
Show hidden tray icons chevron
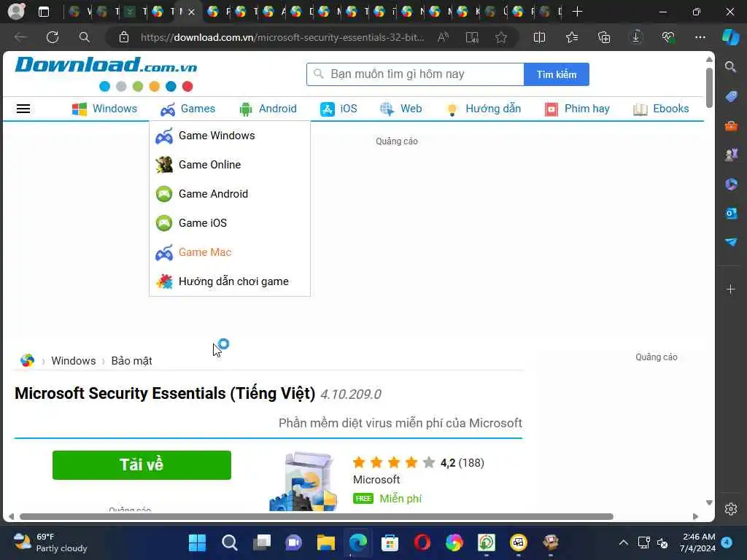coord(623,542)
